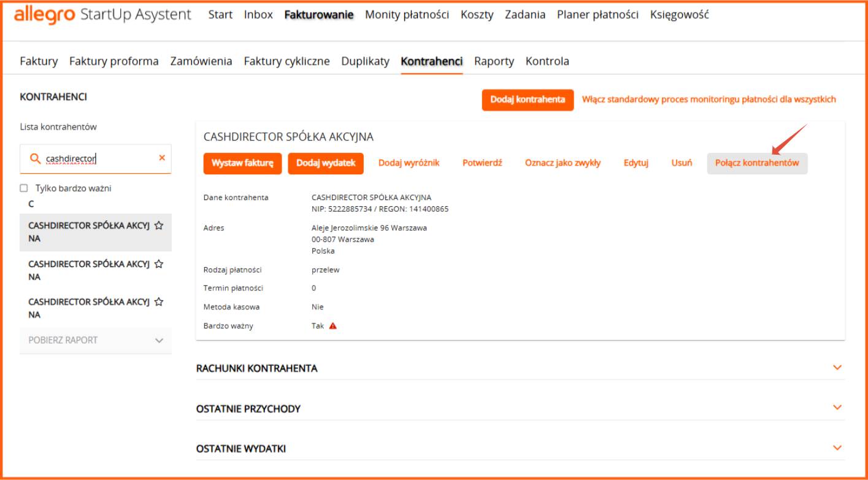Select first CASHDIRECTOR SPÓŁKA AKCYJNA list entry
The width and height of the screenshot is (868, 480).
(x=96, y=232)
